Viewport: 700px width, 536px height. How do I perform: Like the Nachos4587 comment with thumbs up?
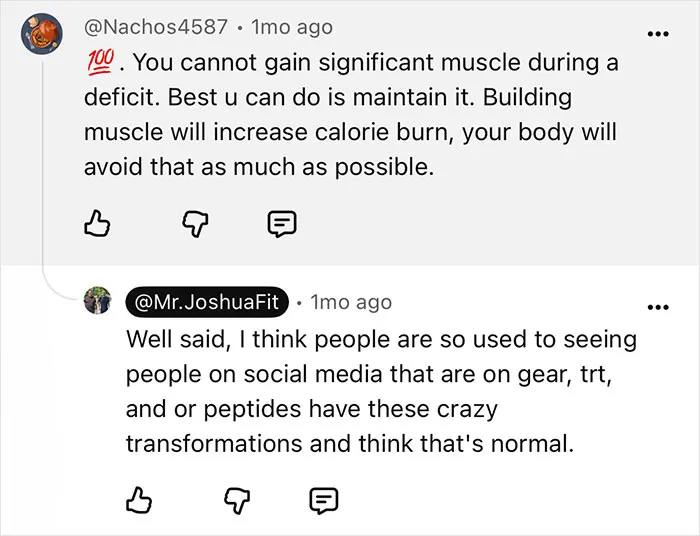click(x=97, y=224)
